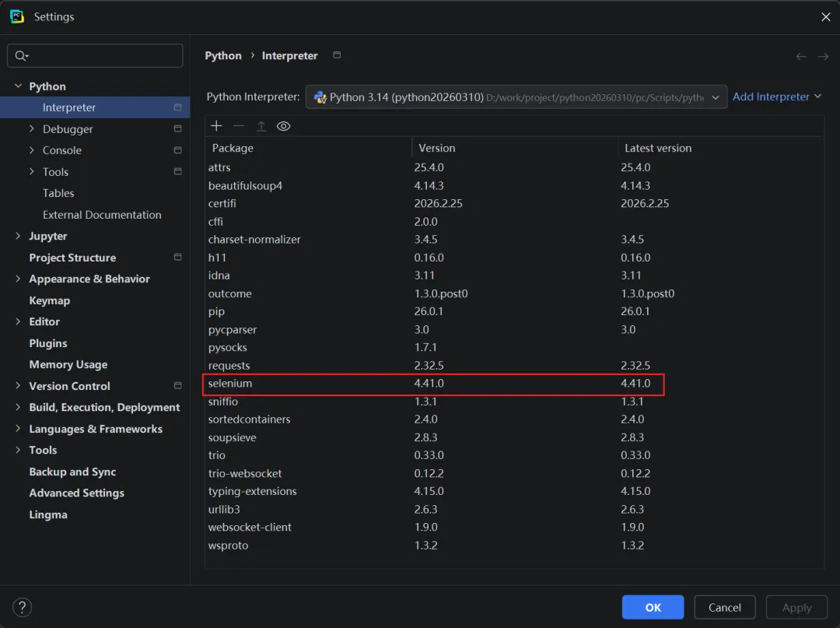Expand Build, Execution, Deployment group

tap(18, 407)
